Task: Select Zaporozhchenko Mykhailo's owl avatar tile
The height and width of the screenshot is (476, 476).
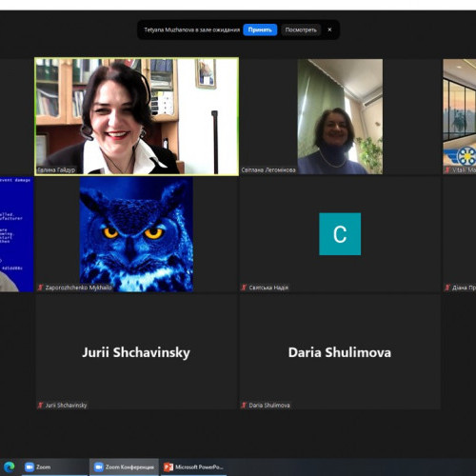Action: (x=136, y=234)
